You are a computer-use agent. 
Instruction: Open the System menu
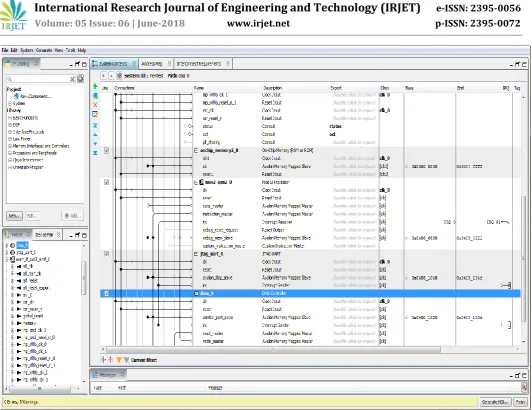[x=27, y=50]
